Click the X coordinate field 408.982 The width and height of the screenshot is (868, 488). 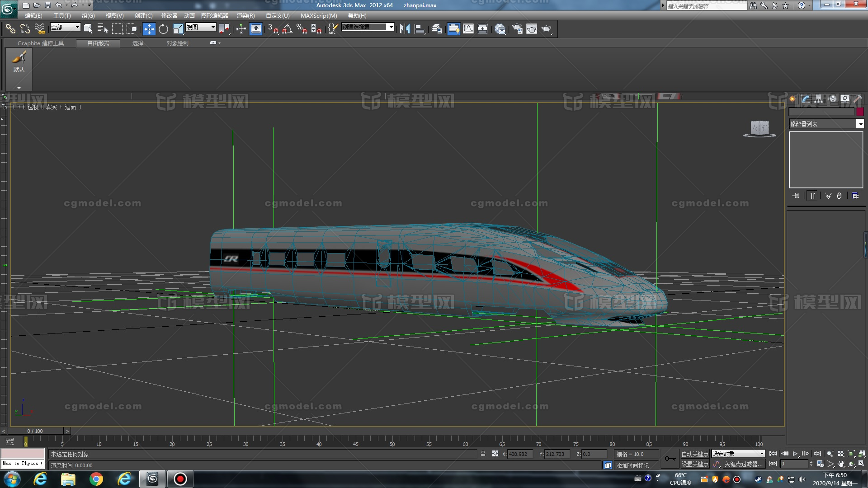pos(519,454)
